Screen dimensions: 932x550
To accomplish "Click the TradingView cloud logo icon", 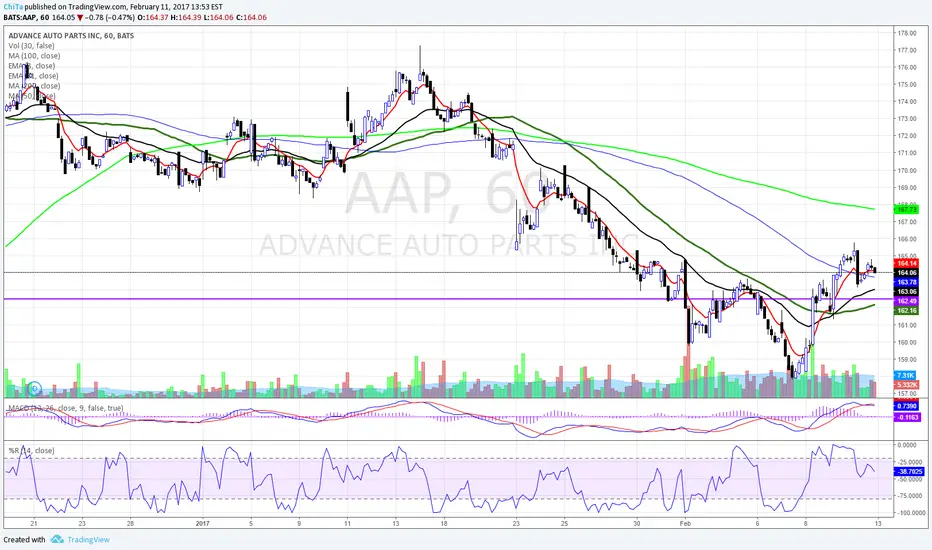I will 57,539.
